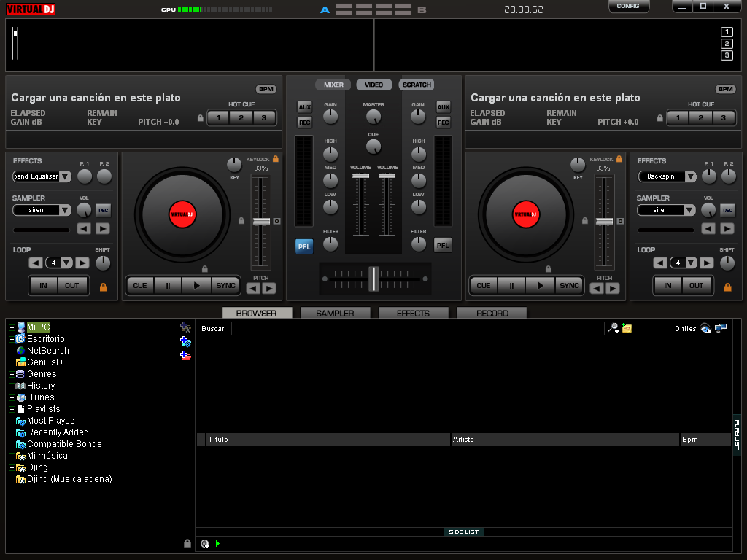This screenshot has width=747, height=560.
Task: Halve the left deck loop length
Action: pyautogui.click(x=36, y=262)
